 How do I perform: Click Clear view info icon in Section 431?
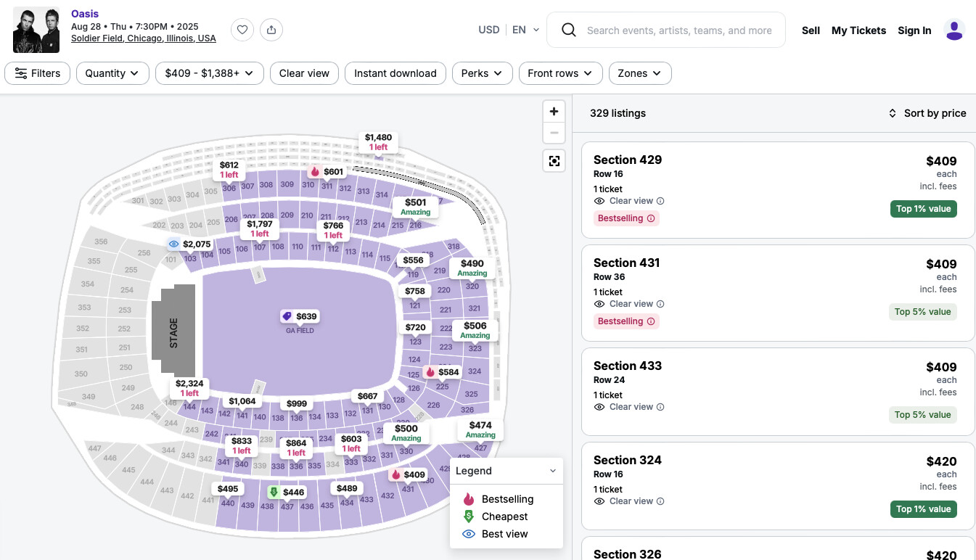click(660, 304)
